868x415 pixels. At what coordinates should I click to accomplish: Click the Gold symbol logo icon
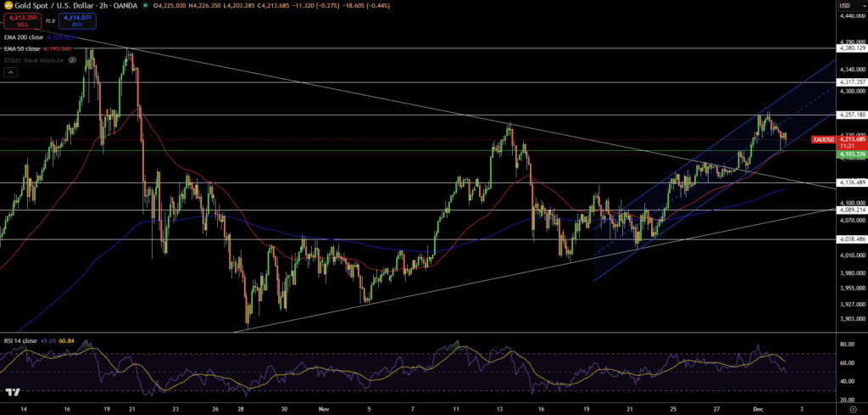(8, 5)
